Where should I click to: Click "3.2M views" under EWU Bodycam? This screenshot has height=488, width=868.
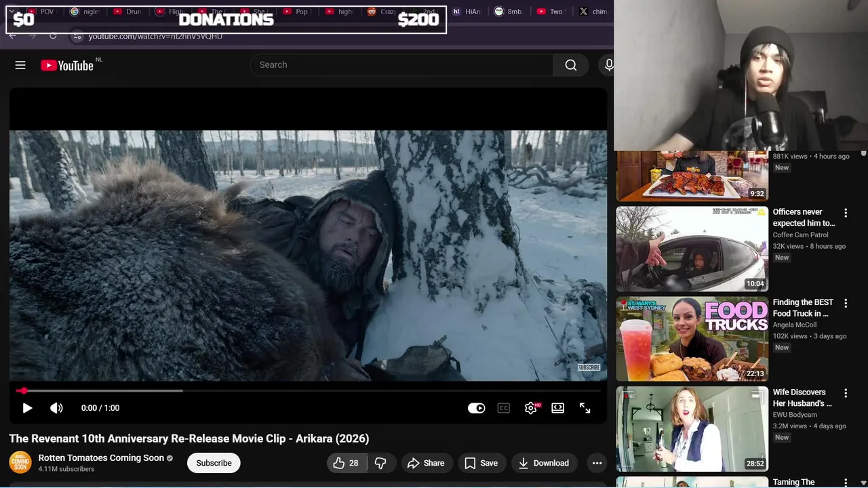point(790,426)
